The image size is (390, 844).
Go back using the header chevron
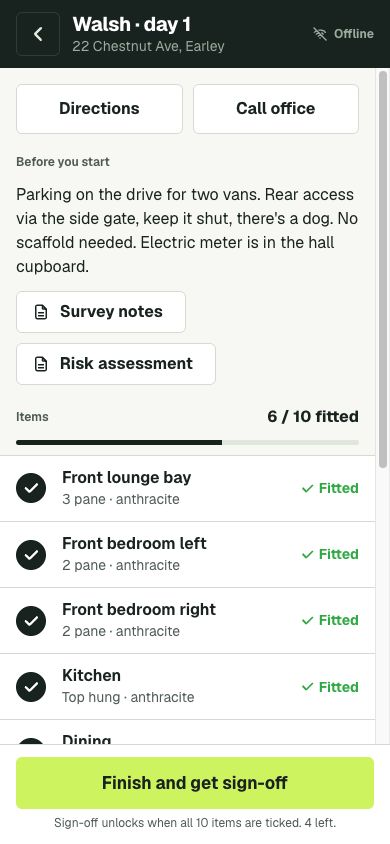tap(38, 34)
